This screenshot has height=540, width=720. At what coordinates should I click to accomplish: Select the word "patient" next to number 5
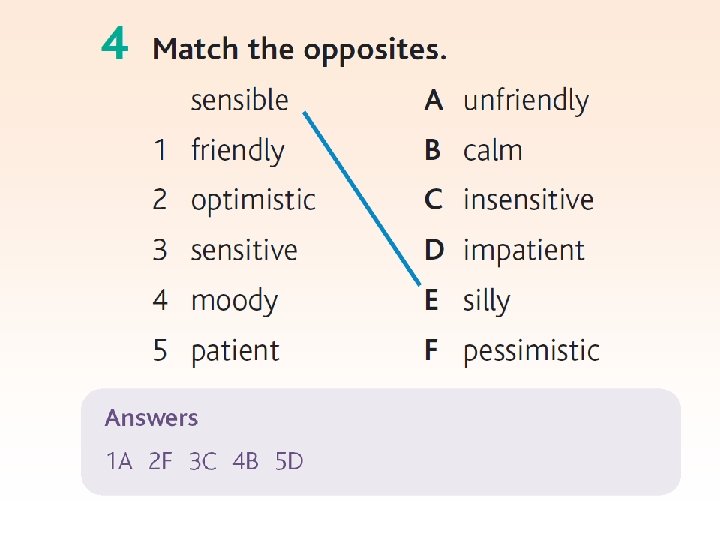(x=235, y=351)
